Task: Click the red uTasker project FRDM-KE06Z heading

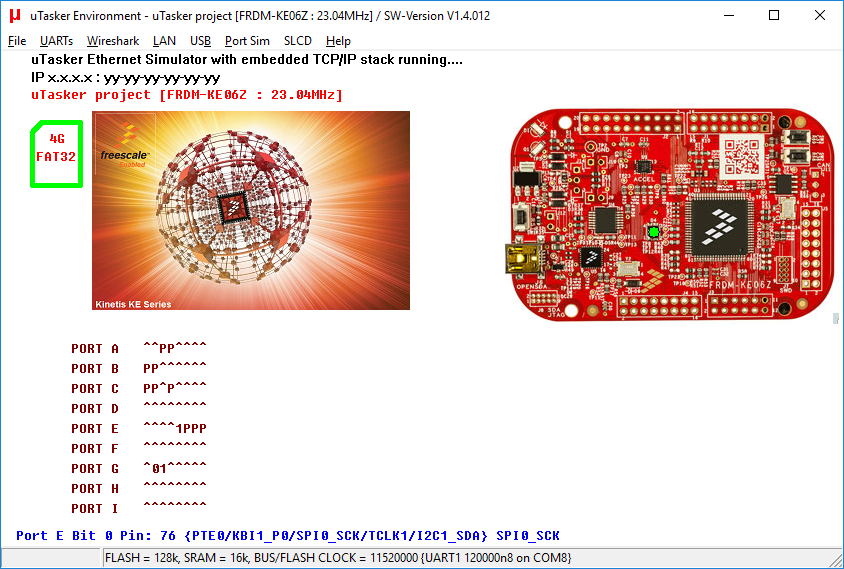Action: click(x=187, y=95)
